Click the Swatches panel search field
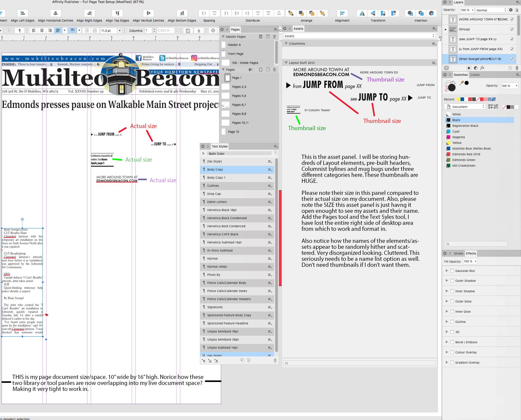 [x=476, y=244]
